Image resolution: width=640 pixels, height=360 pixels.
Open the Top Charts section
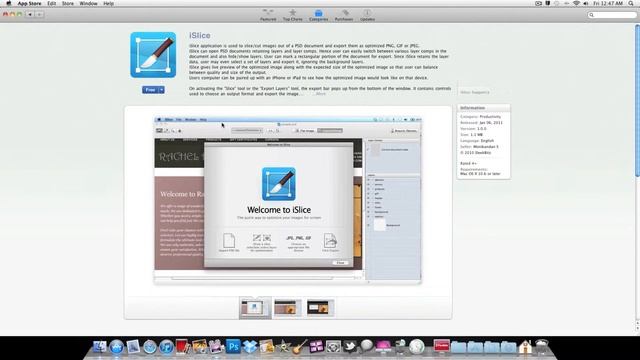tap(293, 15)
